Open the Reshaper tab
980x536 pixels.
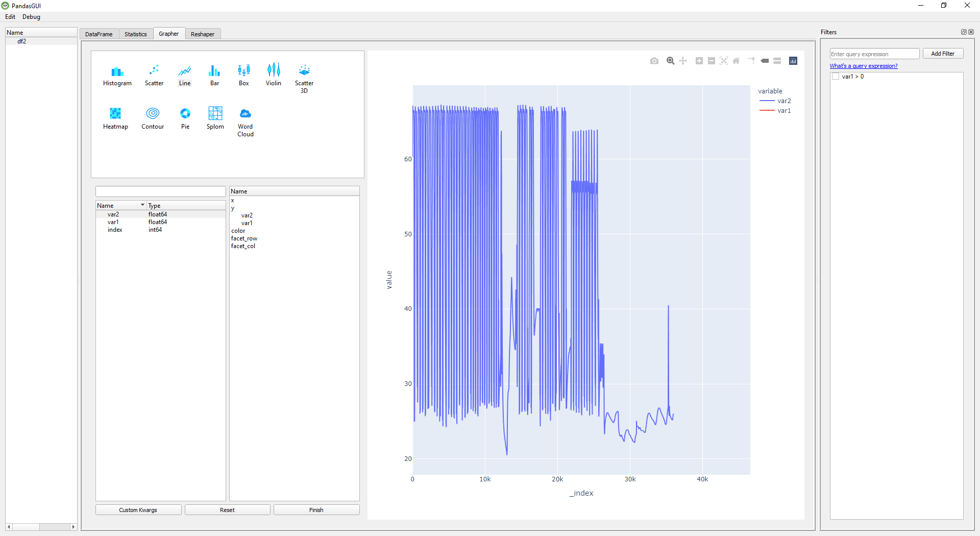(x=203, y=34)
